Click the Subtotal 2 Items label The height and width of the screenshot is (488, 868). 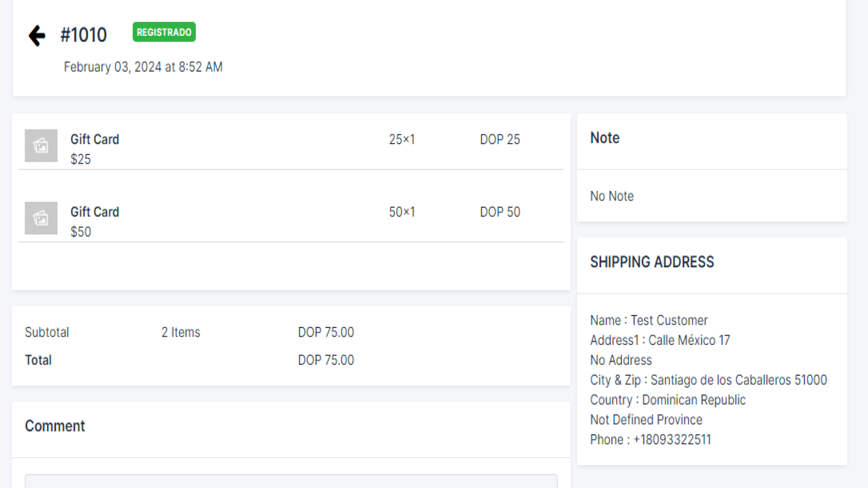(181, 332)
